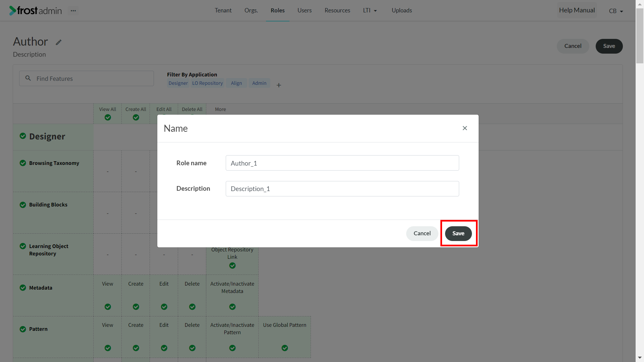The height and width of the screenshot is (362, 644).
Task: Filter by Admin application
Action: [x=259, y=83]
